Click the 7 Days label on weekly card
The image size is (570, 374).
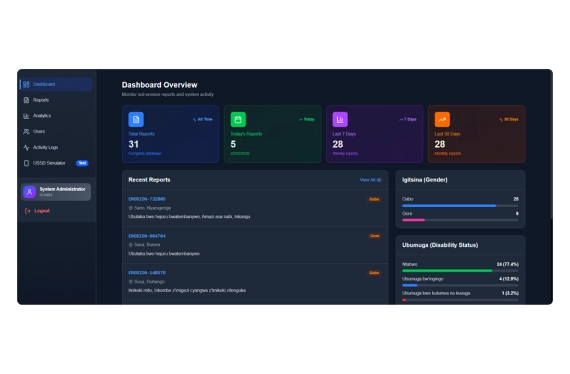410,119
